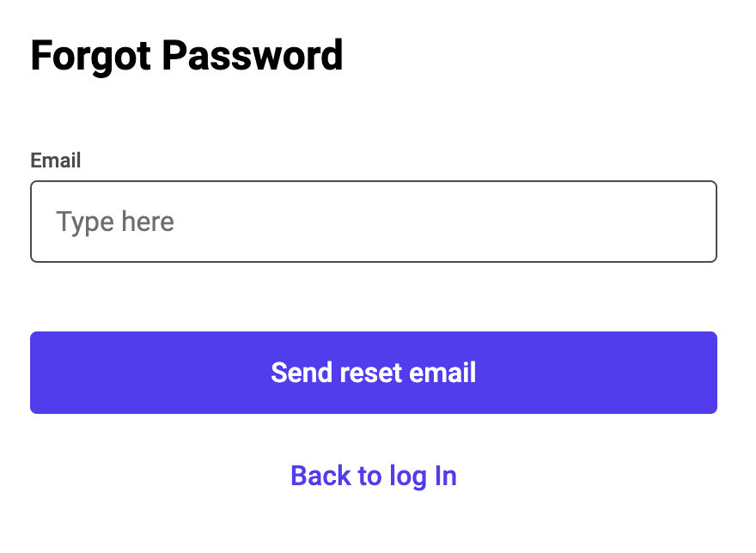Follow the Back to log In link

pyautogui.click(x=373, y=475)
